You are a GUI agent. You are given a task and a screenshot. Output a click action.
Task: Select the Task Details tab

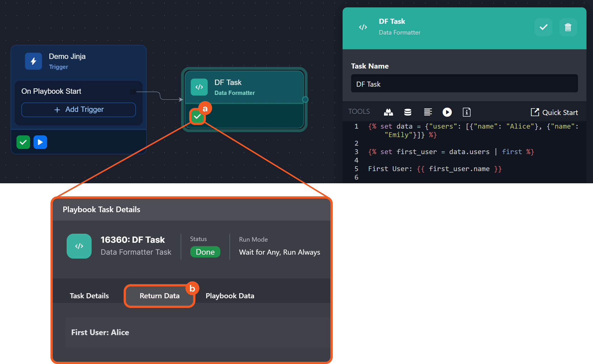tap(89, 296)
